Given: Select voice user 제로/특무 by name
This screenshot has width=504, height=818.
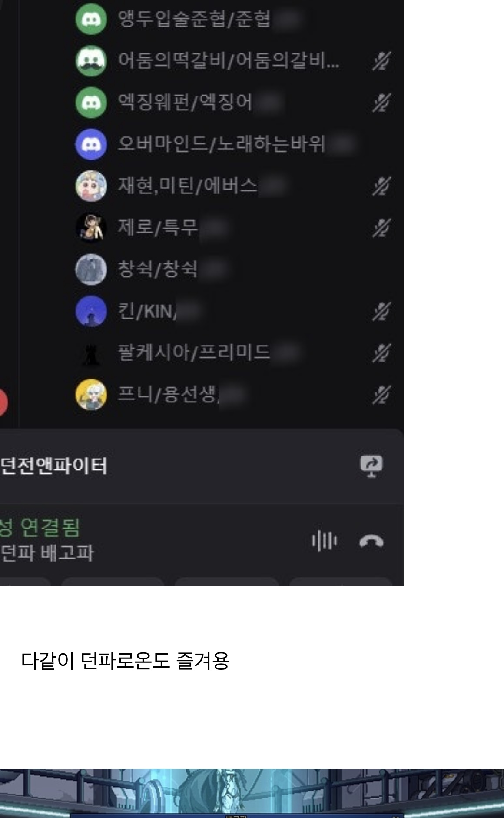Looking at the screenshot, I should pyautogui.click(x=158, y=227).
